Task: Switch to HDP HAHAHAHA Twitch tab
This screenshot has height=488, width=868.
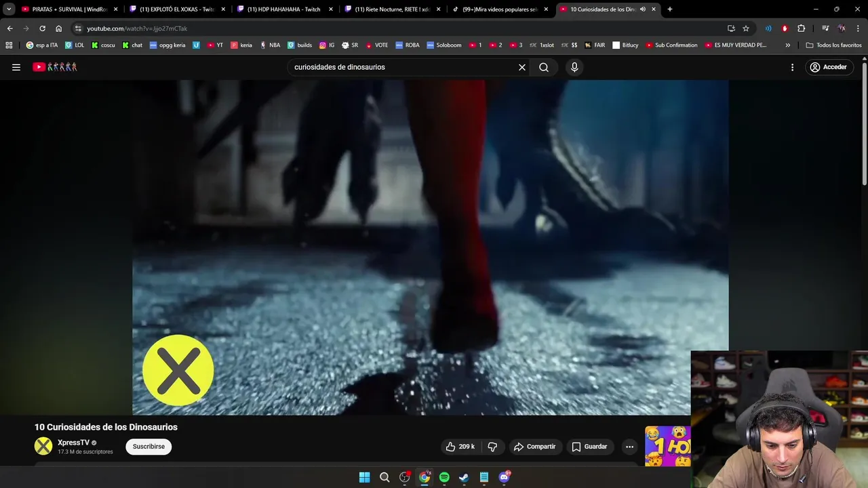Action: click(x=284, y=9)
